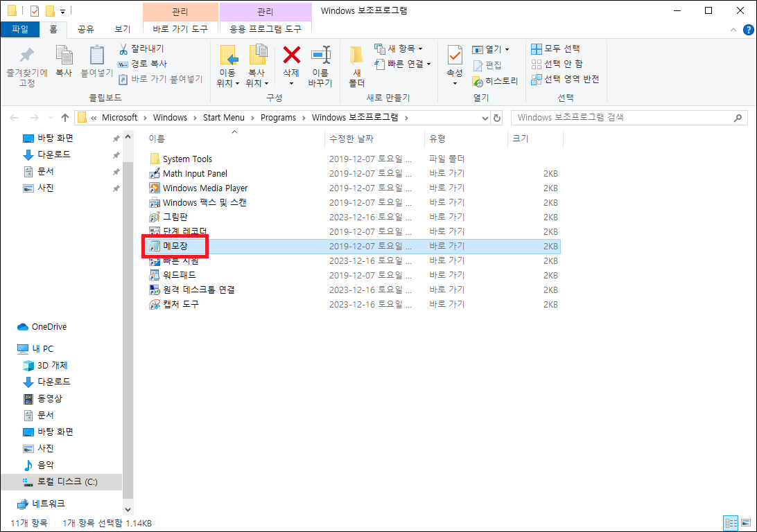Select OneDrive in navigation pane
757x532 pixels.
42,327
